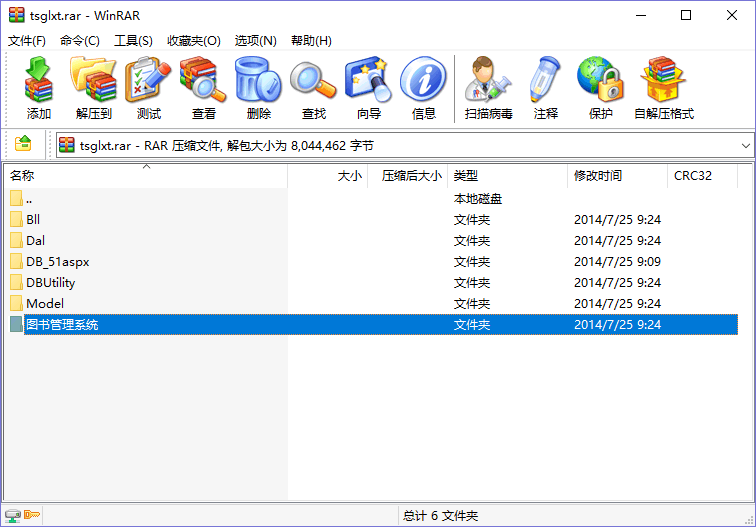Image resolution: width=756 pixels, height=527 pixels.
Task: Select the DBUtility folder name
Action: (51, 283)
